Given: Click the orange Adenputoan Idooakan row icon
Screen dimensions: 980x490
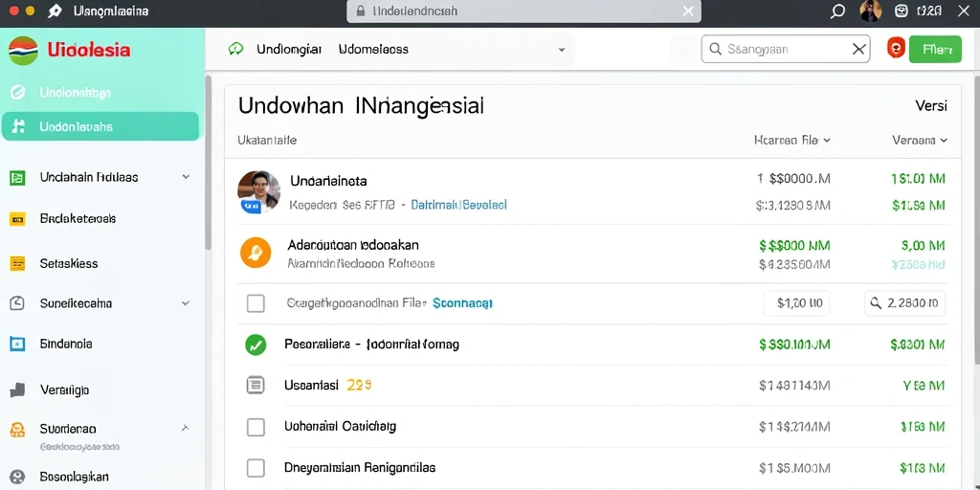Looking at the screenshot, I should pos(256,253).
